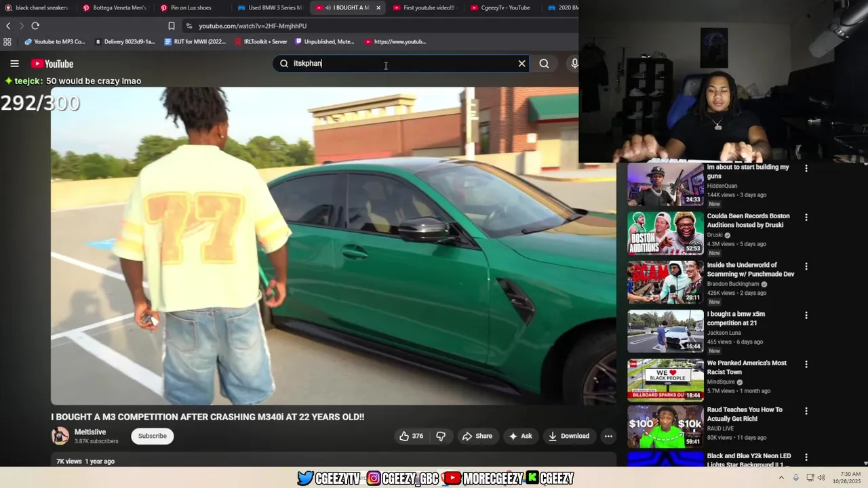The image size is (868, 488).
Task: Dislike the video with thumbs down
Action: (441, 436)
